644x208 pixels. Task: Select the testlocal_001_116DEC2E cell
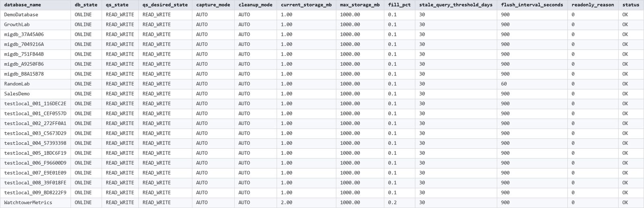tap(35, 104)
